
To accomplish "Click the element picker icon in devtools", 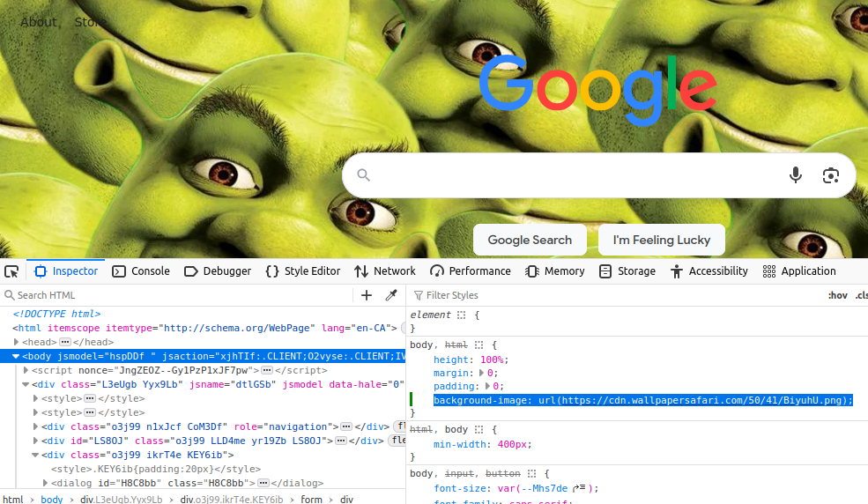I will tap(11, 271).
